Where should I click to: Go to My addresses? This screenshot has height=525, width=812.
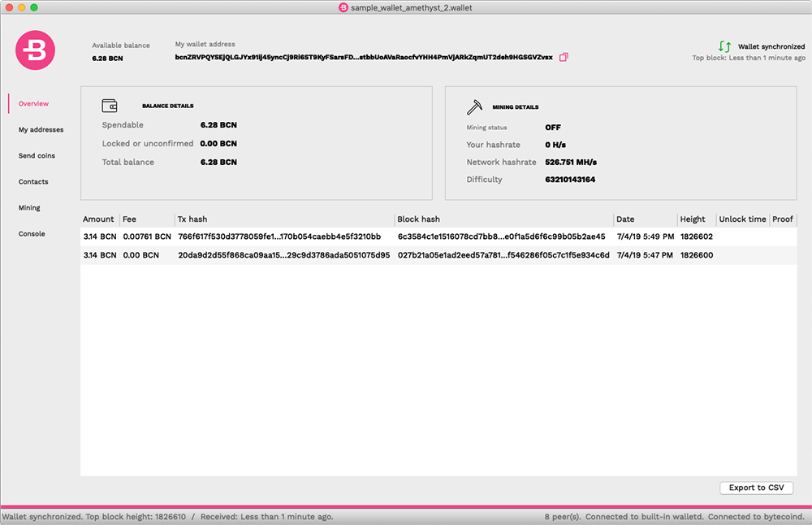coord(41,129)
